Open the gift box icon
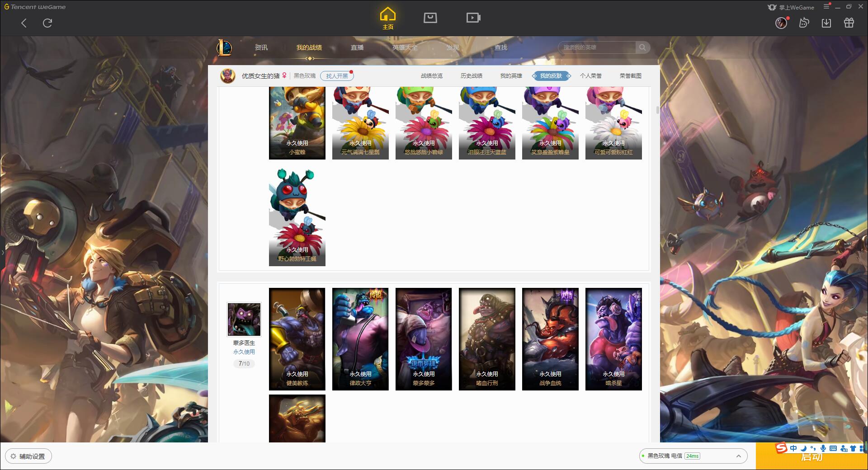868x470 pixels. click(x=849, y=23)
